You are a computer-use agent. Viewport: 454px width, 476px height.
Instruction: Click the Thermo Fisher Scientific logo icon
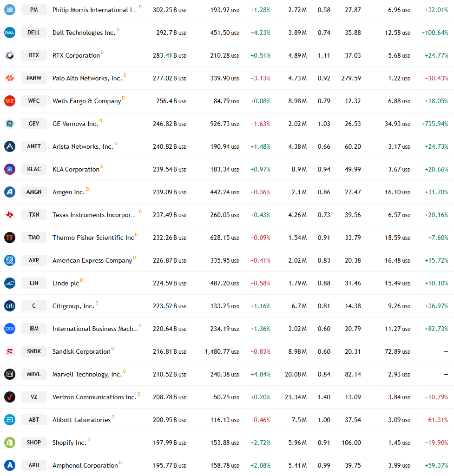tap(10, 238)
